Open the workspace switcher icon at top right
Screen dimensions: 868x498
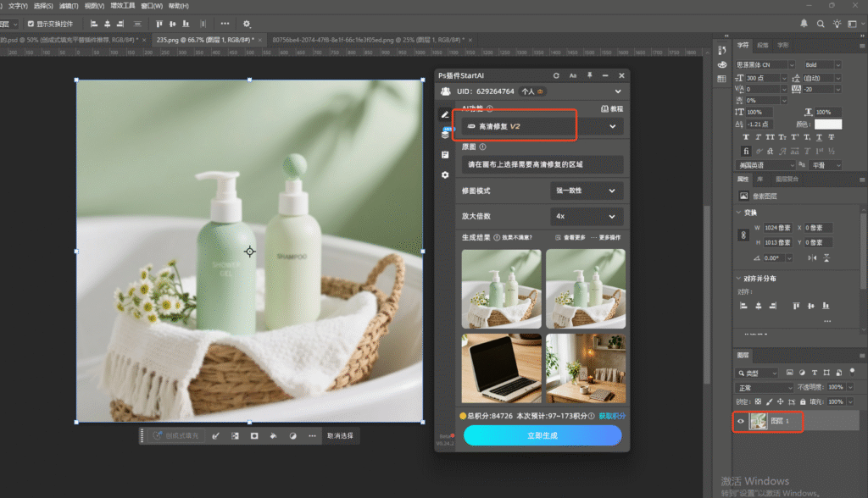tap(853, 24)
